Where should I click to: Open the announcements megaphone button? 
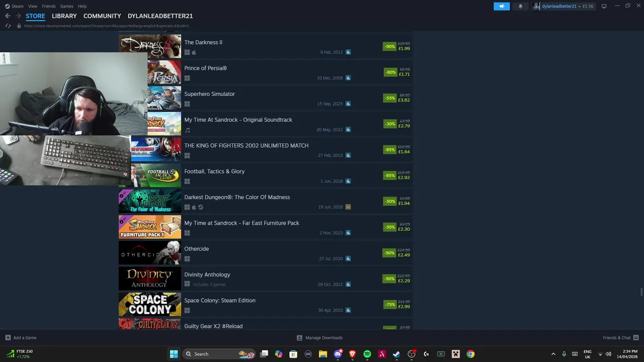point(502,6)
